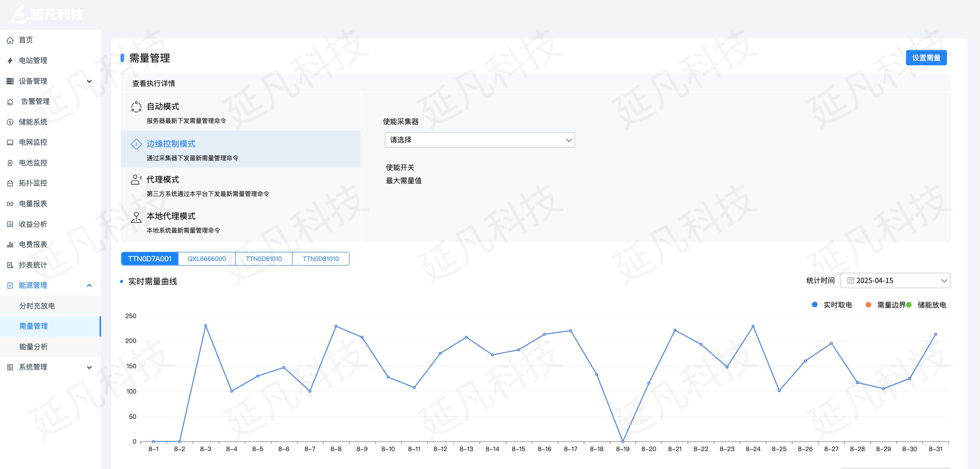980x469 pixels.
Task: Click the home icon beside 首页
Action: pyautogui.click(x=10, y=40)
